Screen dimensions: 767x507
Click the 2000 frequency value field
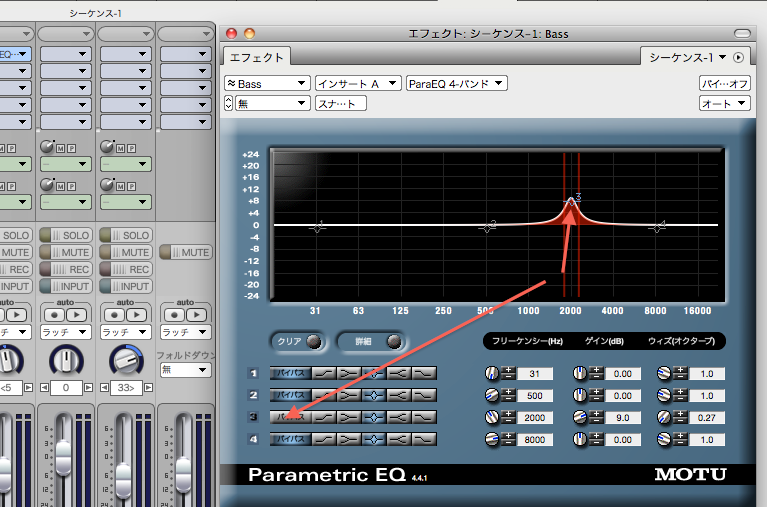(535, 417)
